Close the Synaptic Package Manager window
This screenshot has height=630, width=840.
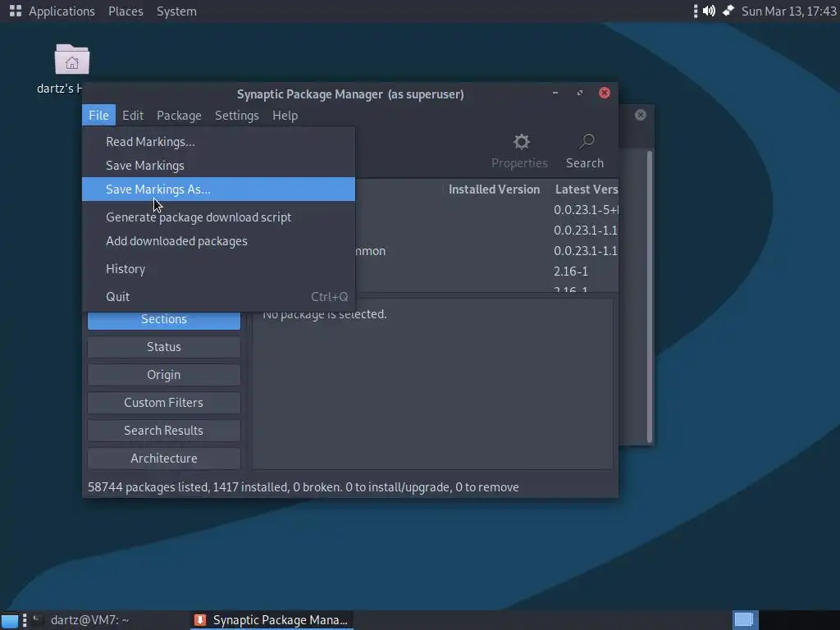605,93
